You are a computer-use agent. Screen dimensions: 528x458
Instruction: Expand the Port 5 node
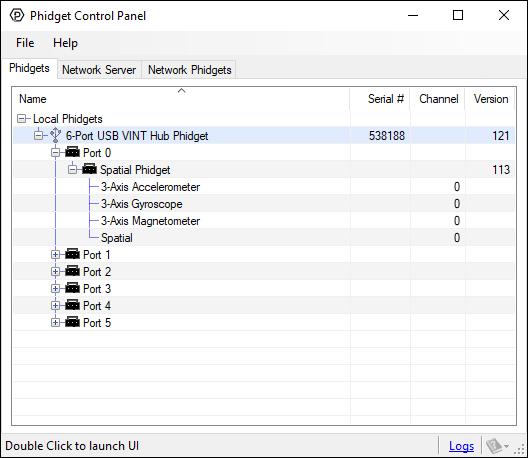(x=55, y=323)
